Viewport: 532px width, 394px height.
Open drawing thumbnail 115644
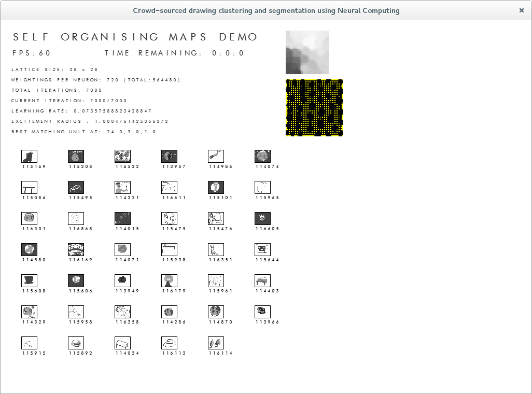[262, 250]
